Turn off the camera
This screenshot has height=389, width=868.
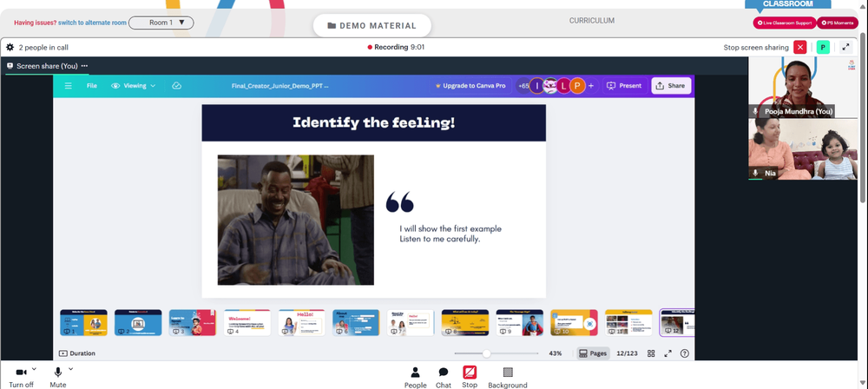[21, 377]
